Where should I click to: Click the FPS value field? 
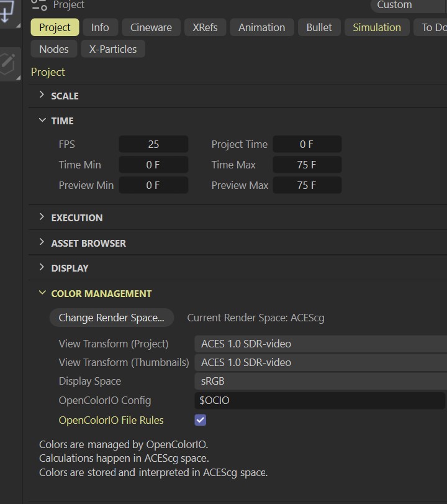coord(153,144)
